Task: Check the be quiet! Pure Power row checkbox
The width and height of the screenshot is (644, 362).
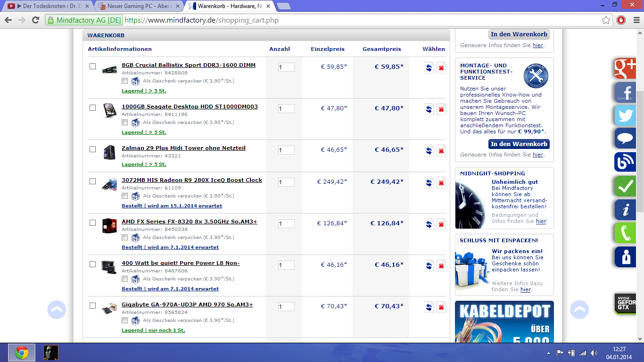Action: [92, 264]
